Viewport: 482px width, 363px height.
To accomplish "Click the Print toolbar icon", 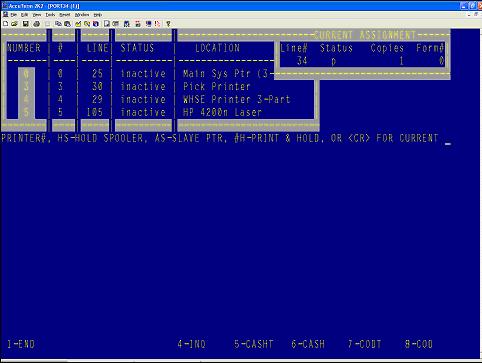I will (x=36, y=24).
